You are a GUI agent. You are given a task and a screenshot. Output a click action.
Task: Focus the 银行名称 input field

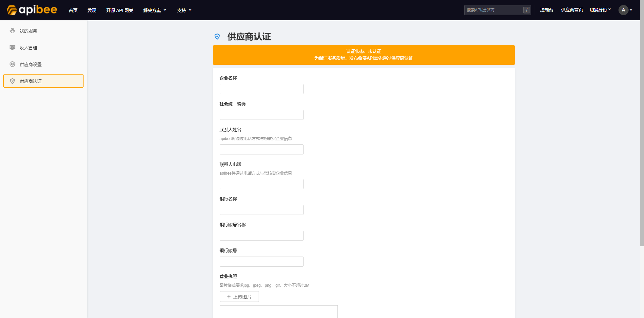(x=262, y=210)
